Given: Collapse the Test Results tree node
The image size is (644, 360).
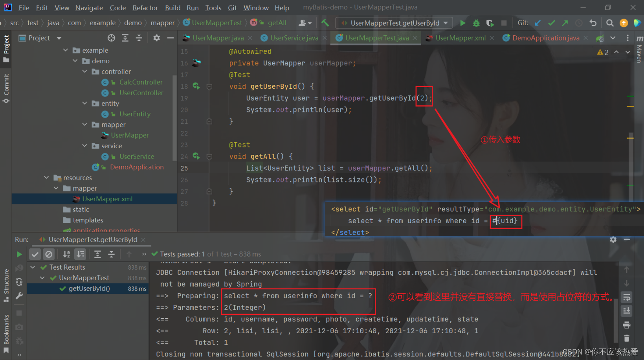Looking at the screenshot, I should [x=33, y=267].
